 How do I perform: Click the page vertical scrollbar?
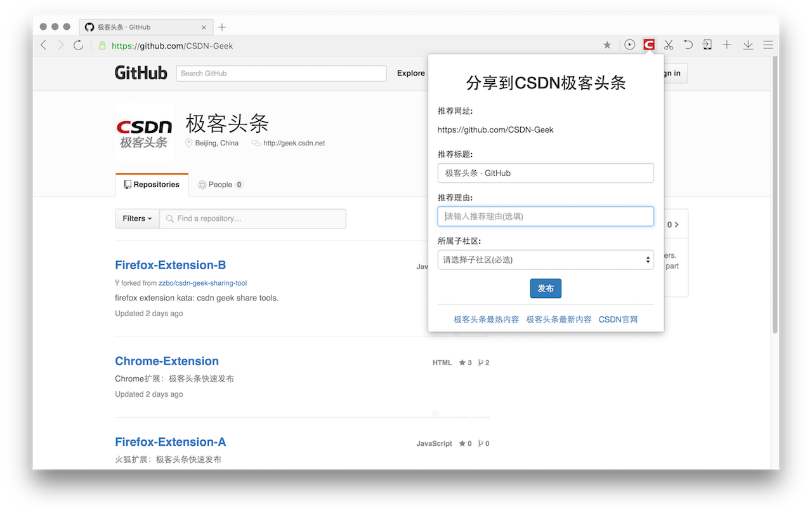[775, 195]
